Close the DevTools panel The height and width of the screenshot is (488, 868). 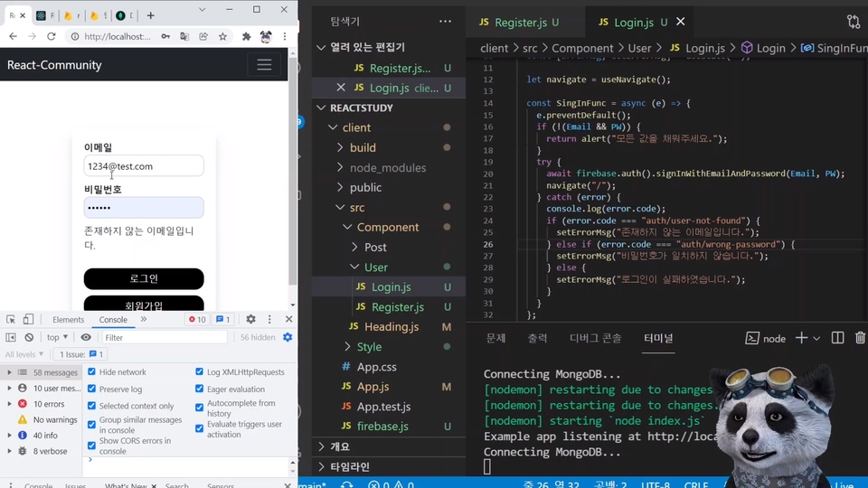(289, 319)
